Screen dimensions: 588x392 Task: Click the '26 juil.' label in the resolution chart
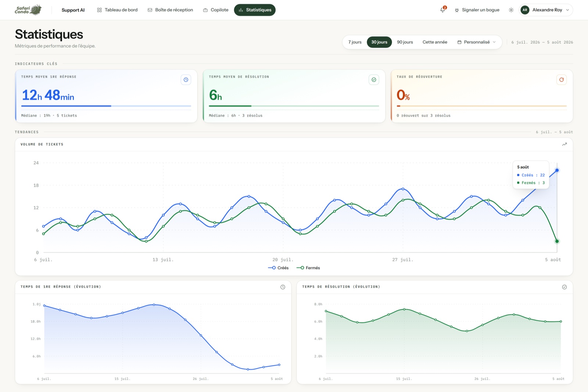click(482, 379)
